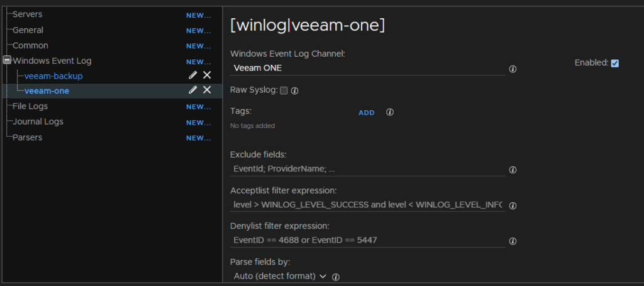This screenshot has height=286, width=644.
Task: Show info for Acceptlist filter expression
Action: [513, 205]
